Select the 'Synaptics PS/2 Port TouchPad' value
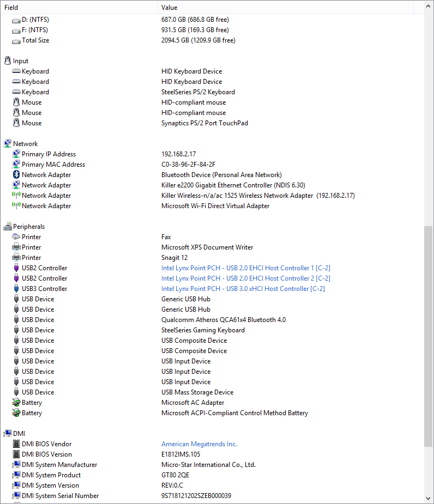The image size is (434, 504). coord(204,123)
